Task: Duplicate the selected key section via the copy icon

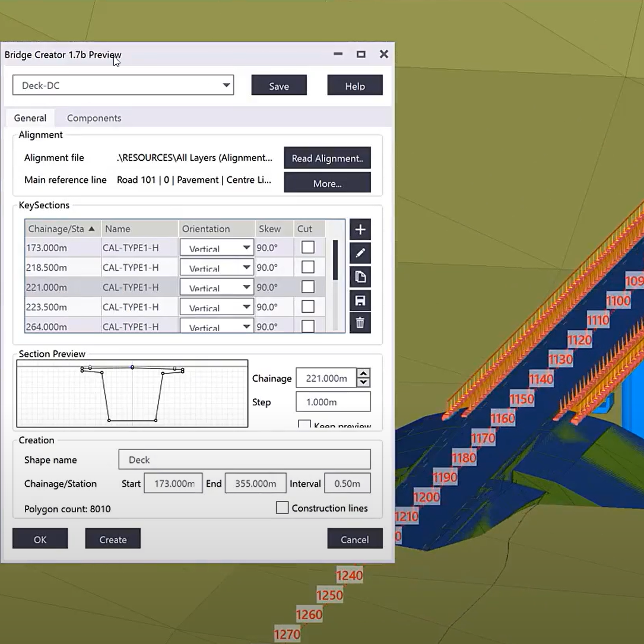Action: tap(360, 276)
